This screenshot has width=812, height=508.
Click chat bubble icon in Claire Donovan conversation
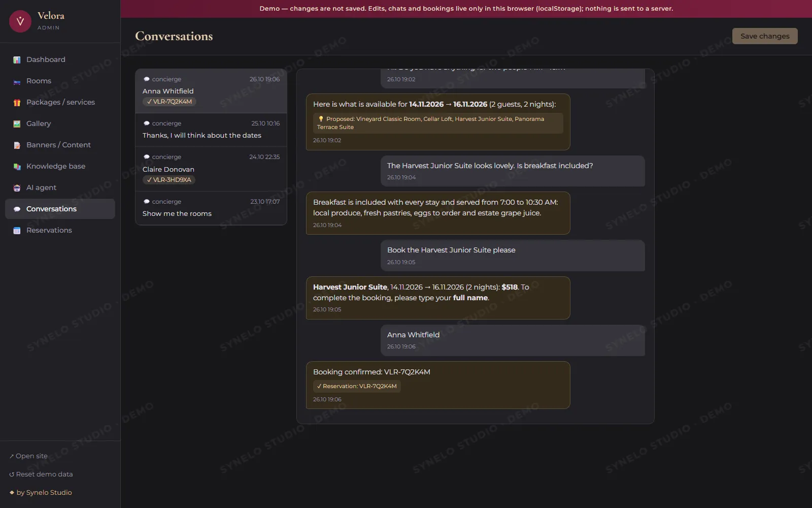pyautogui.click(x=146, y=157)
